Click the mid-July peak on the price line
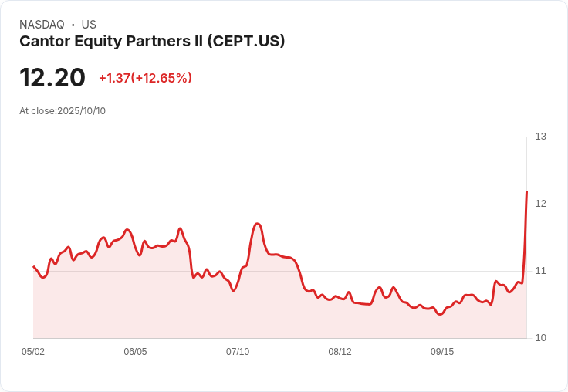The height and width of the screenshot is (392, 568). [257, 224]
